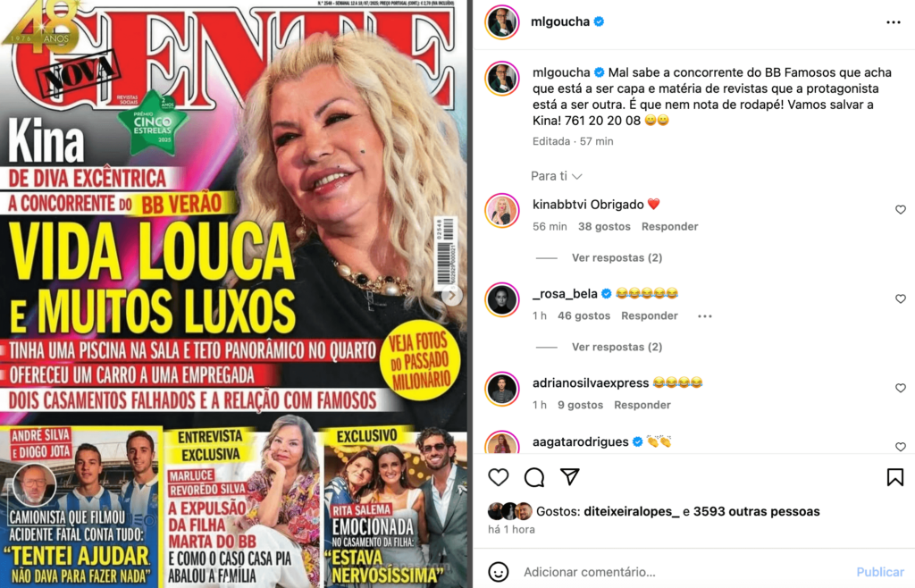Like adrianosilvaexpress's comment heart
This screenshot has height=588, width=915.
(x=901, y=388)
